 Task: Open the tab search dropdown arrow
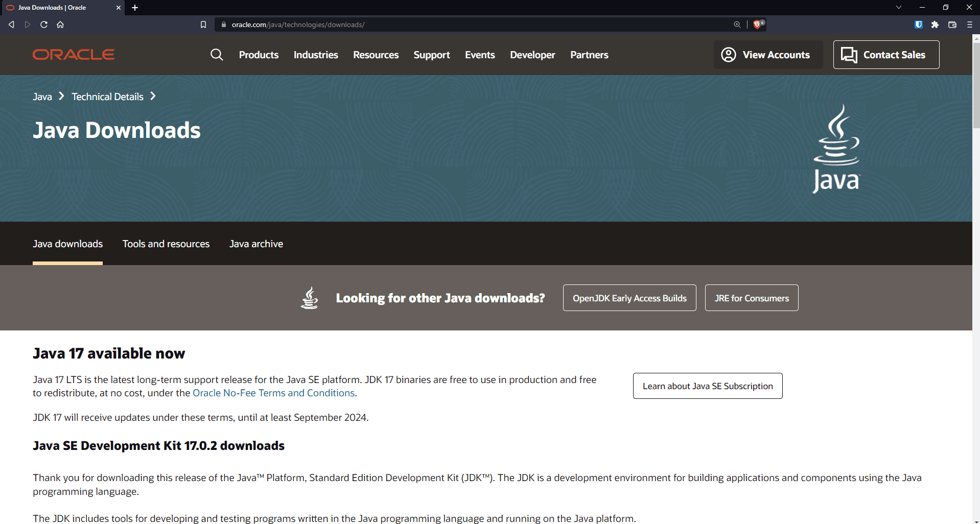pos(899,8)
